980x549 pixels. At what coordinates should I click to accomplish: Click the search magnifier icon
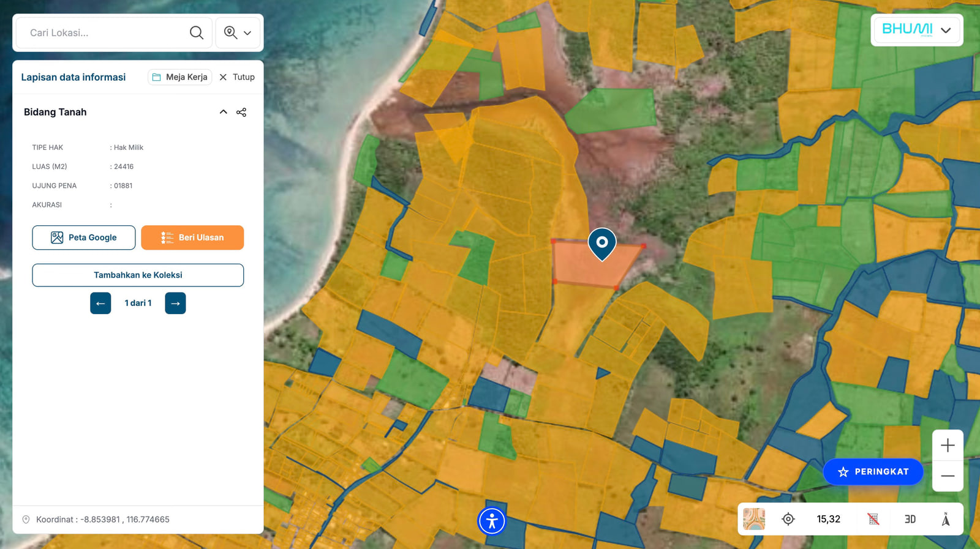click(x=197, y=32)
